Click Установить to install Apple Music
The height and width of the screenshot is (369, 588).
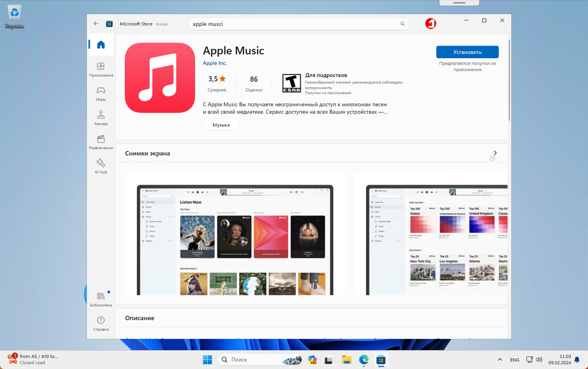point(467,52)
